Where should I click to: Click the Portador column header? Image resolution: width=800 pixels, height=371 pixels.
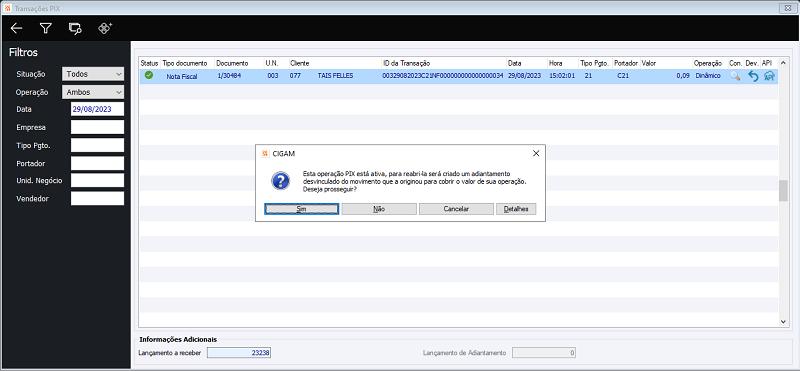tap(626, 63)
